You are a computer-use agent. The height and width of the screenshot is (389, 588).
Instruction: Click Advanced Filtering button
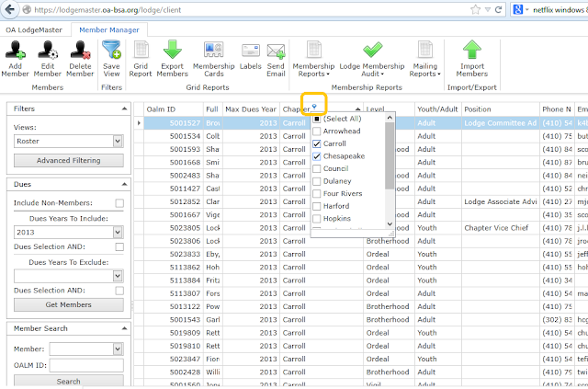[x=69, y=160]
